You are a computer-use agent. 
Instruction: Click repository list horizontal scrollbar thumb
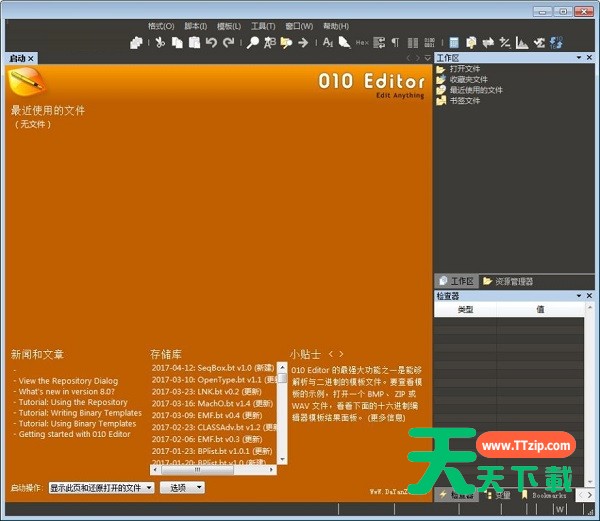pos(197,470)
